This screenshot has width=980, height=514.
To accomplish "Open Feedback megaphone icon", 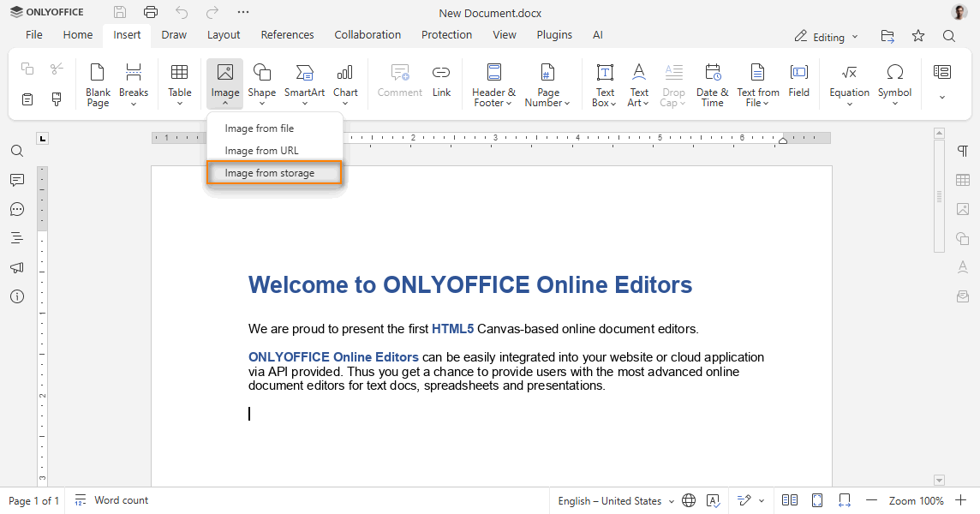I will 17,267.
